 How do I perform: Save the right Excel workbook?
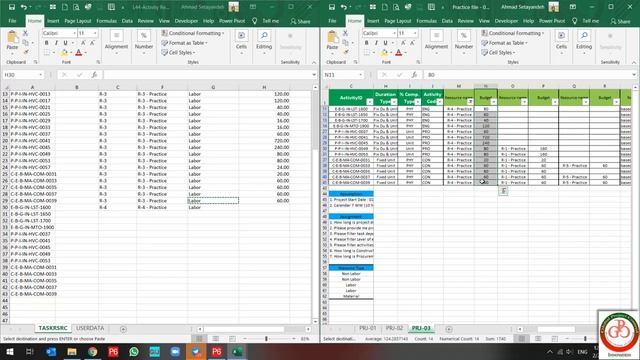[x=332, y=7]
